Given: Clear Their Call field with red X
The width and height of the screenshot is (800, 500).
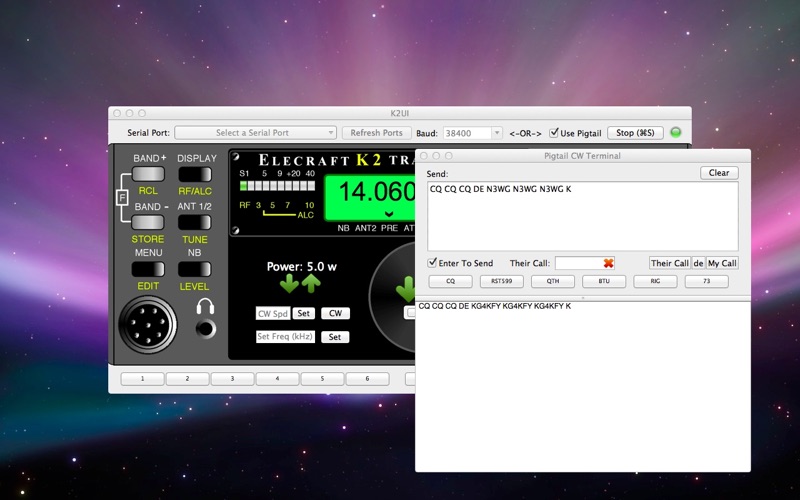Looking at the screenshot, I should (608, 263).
